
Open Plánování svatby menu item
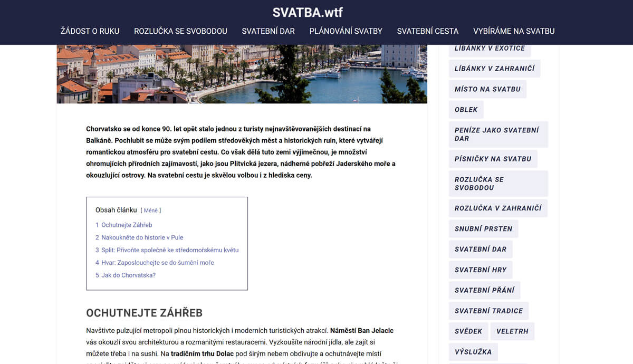click(346, 31)
